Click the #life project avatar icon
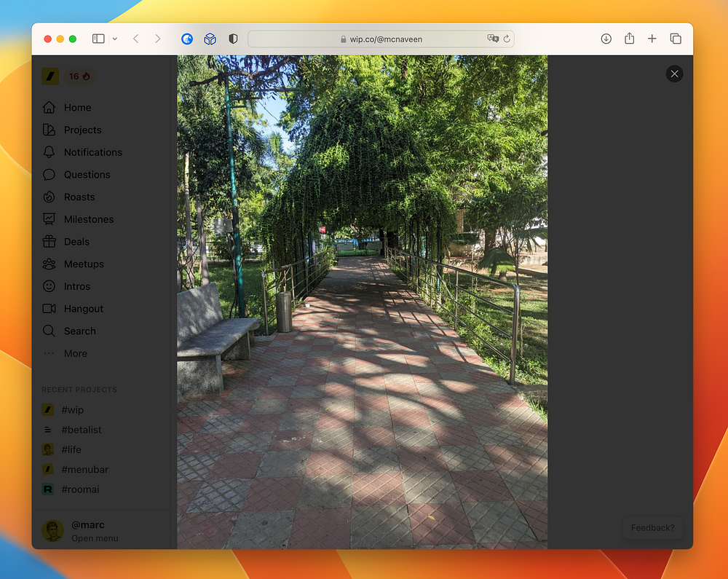This screenshot has height=579, width=728. click(x=48, y=449)
